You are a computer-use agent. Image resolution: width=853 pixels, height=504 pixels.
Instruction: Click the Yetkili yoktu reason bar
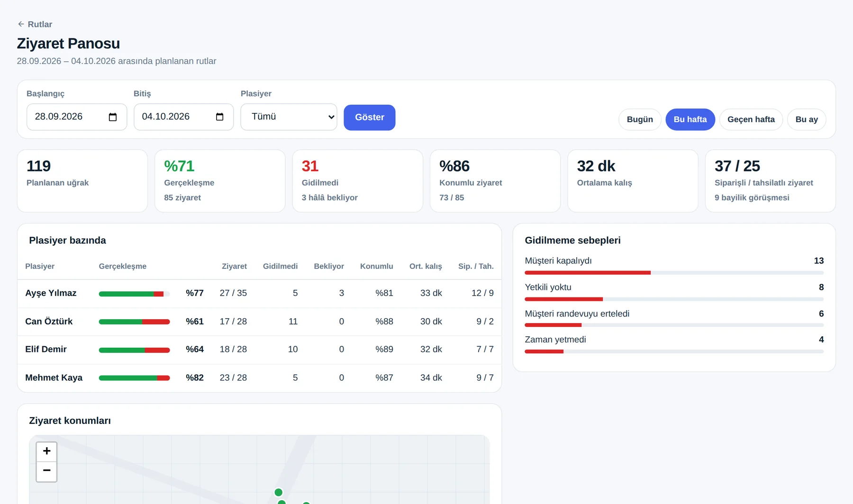674,299
